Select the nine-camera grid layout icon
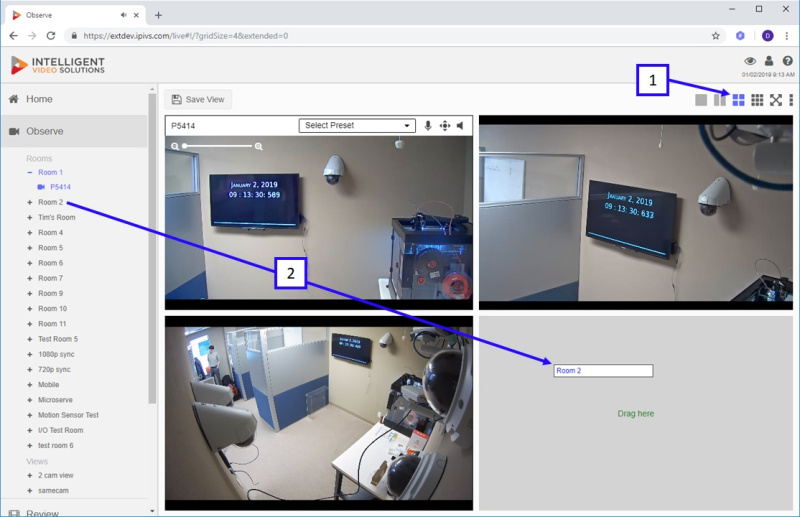Image resolution: width=800 pixels, height=517 pixels. coord(757,100)
